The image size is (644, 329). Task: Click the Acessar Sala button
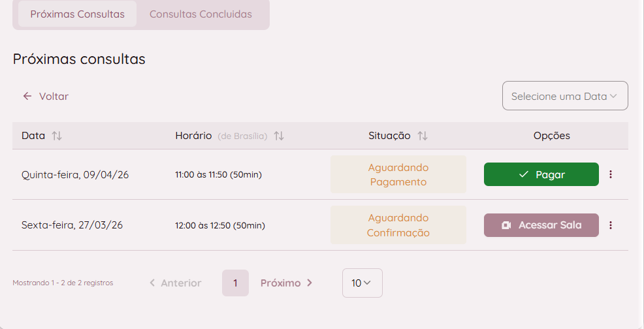click(x=541, y=225)
